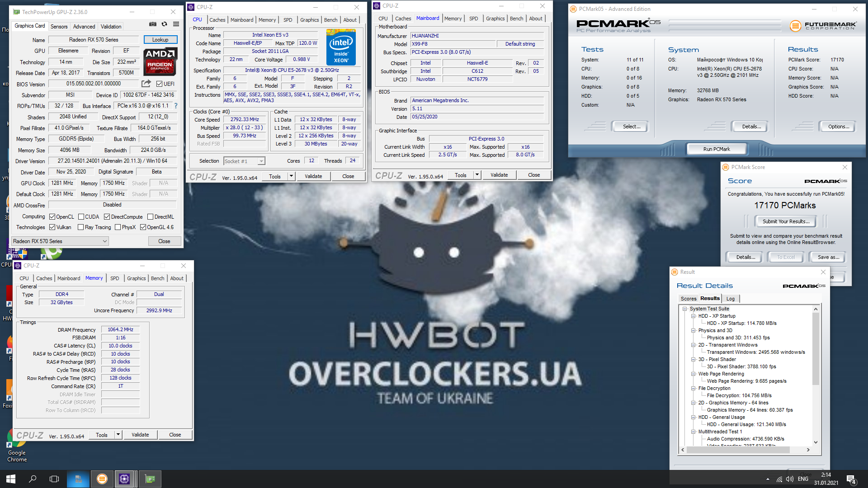This screenshot has width=868, height=488.
Task: Click scroll down arrow in Result Details tree
Action: point(816,442)
